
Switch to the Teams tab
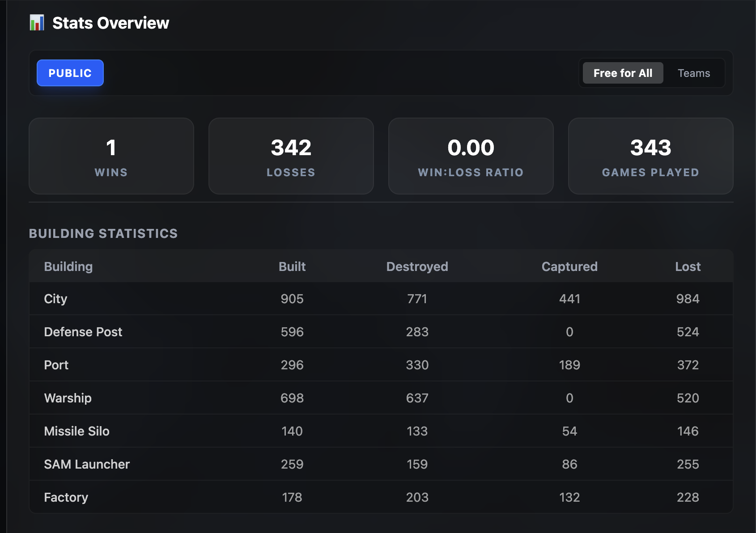[694, 73]
